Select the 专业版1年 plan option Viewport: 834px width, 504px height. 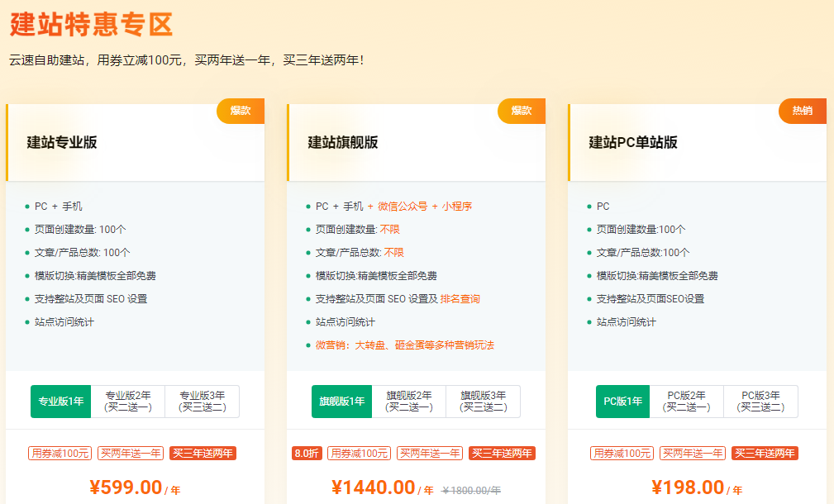click(60, 402)
